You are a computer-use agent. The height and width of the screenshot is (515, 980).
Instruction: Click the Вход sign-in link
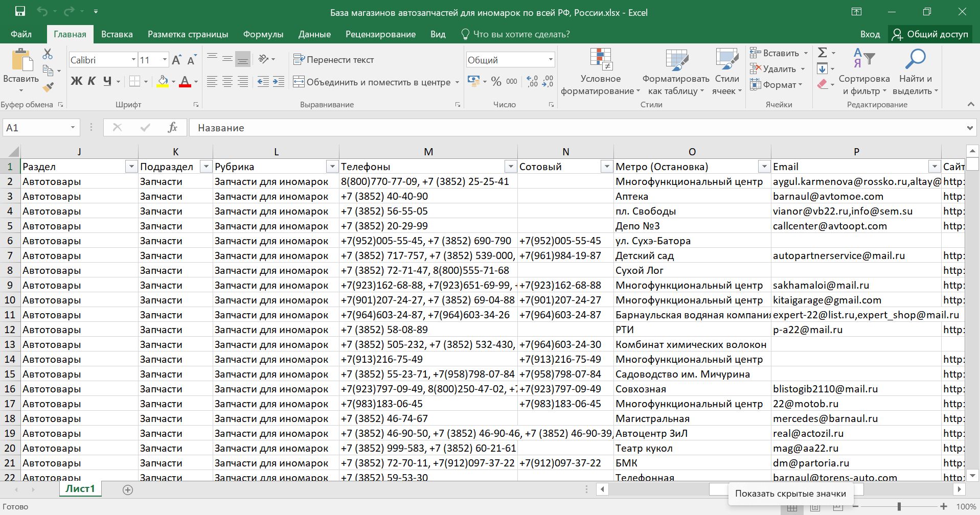tap(870, 34)
